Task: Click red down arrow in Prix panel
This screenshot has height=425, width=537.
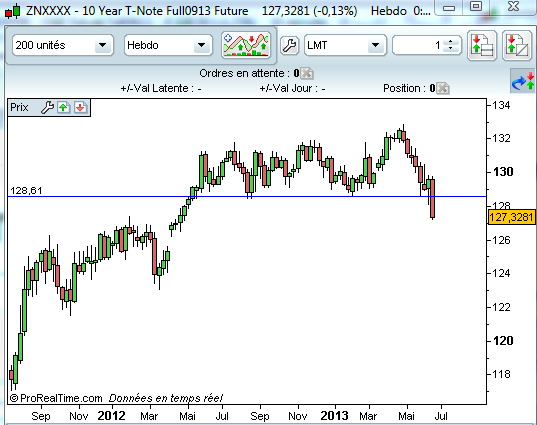Action: tap(80, 108)
